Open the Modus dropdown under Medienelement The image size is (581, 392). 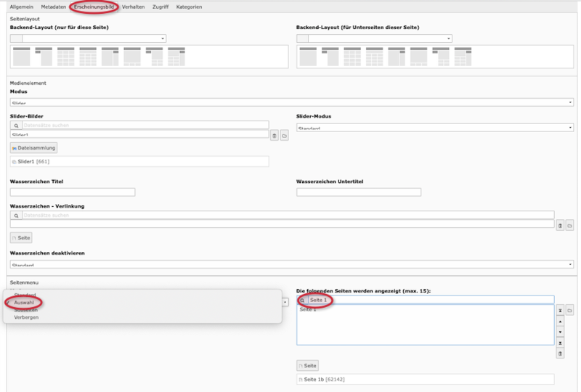coord(292,102)
